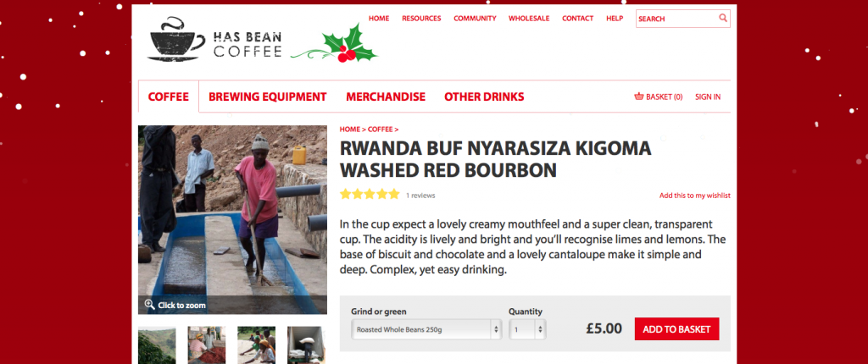Click the basket icon next to Basket (0)
This screenshot has width=868, height=364.
[x=639, y=97]
